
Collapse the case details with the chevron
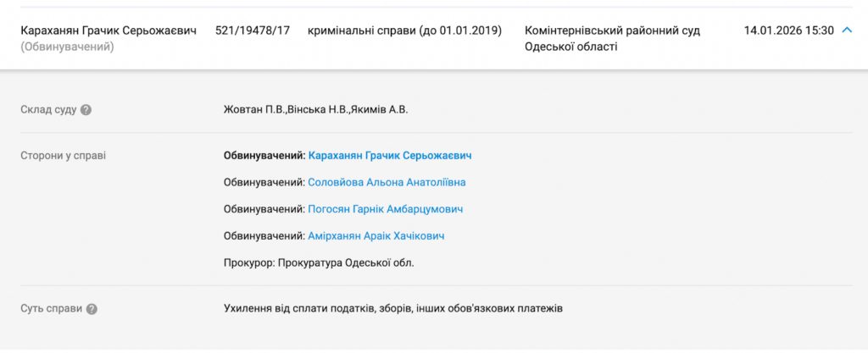845,30
